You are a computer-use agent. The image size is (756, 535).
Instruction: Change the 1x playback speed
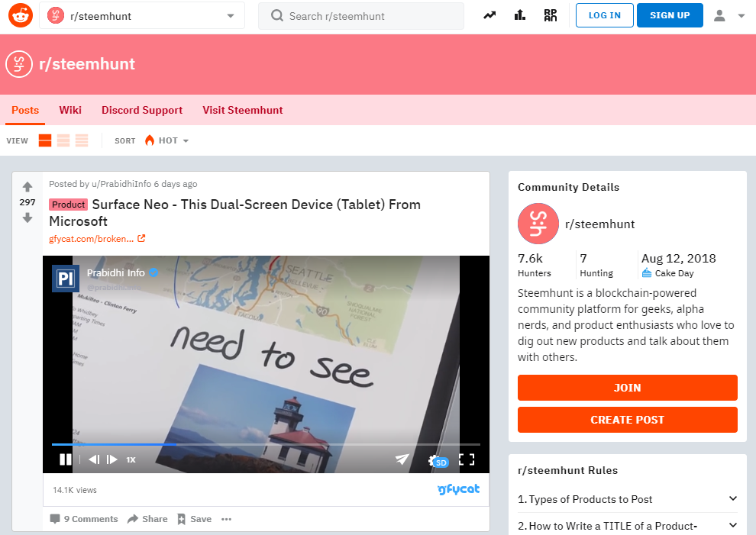[131, 459]
